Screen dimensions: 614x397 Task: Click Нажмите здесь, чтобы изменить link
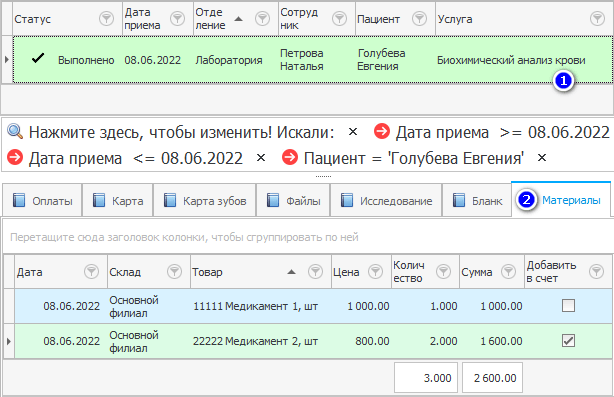(x=150, y=132)
